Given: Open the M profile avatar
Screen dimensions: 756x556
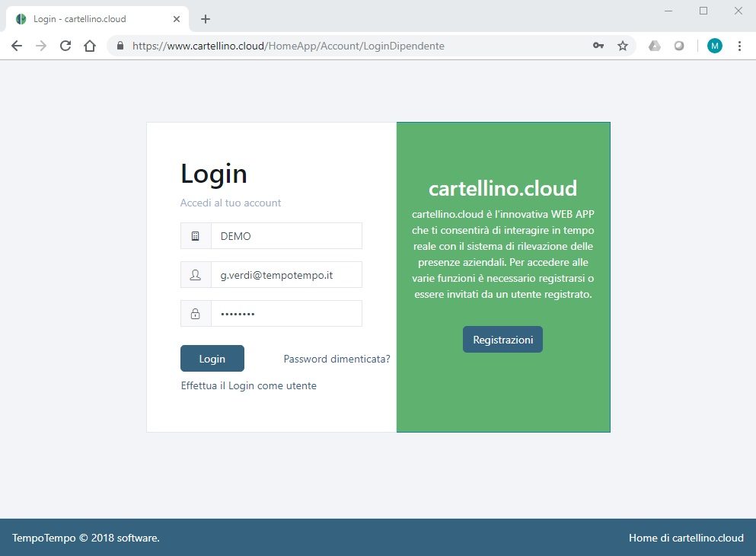Looking at the screenshot, I should coord(715,46).
